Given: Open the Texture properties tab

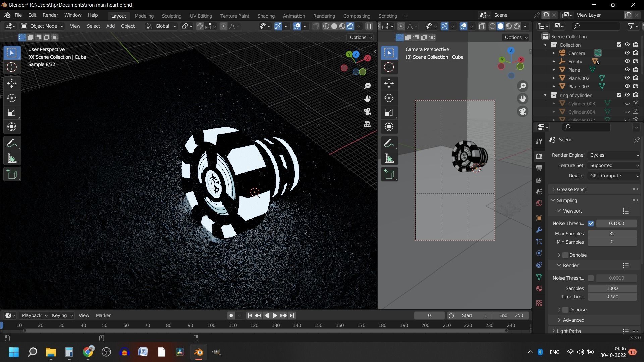Looking at the screenshot, I should click(539, 303).
